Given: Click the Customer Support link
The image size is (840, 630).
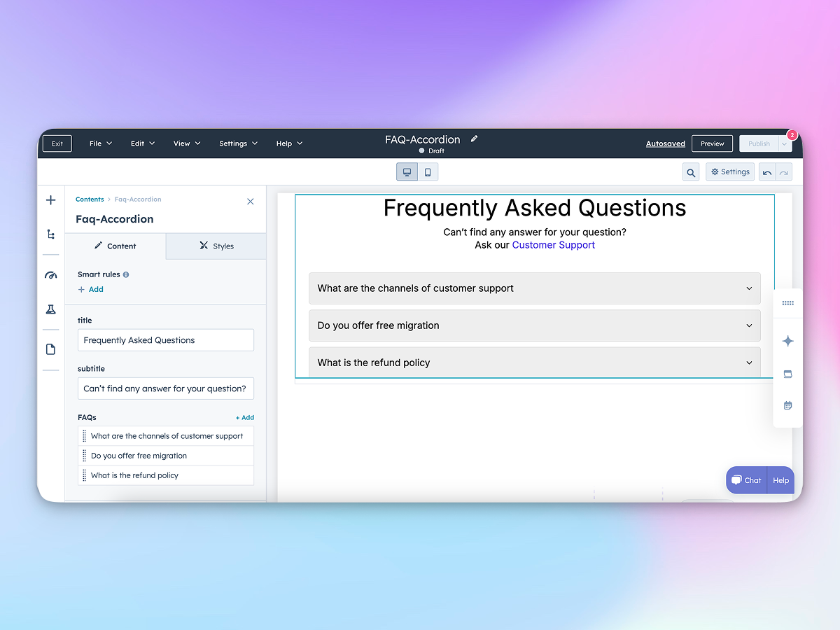Looking at the screenshot, I should [x=553, y=245].
